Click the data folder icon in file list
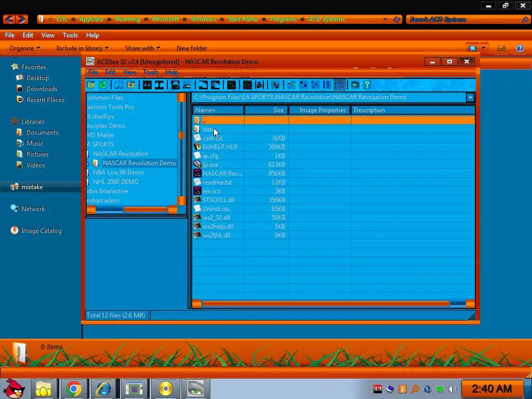The image size is (532, 399). [197, 129]
